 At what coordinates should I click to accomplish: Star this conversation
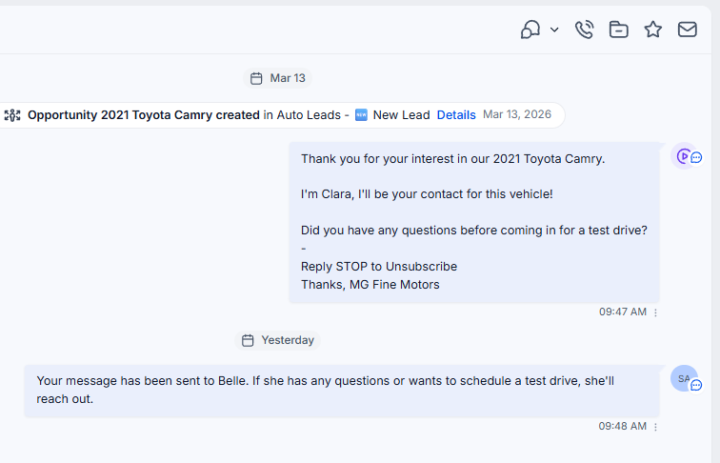[x=653, y=30]
